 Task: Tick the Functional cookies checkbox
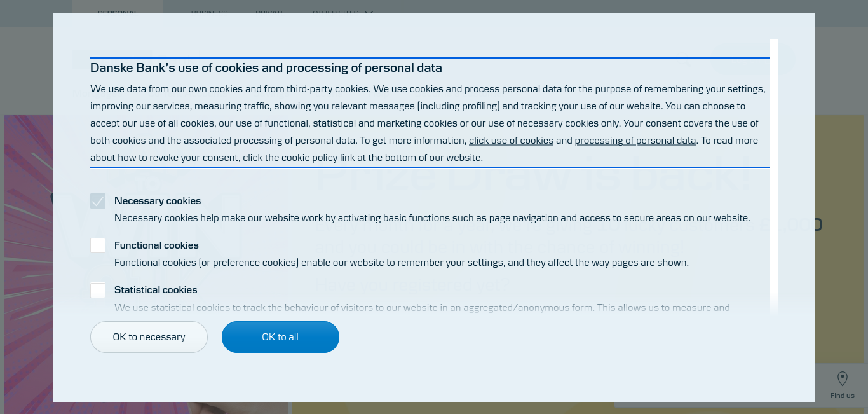pos(98,245)
